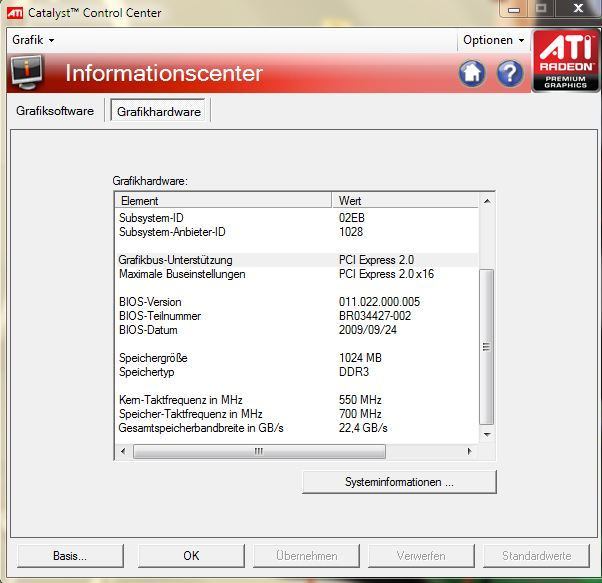
Task: Open the Optionen dropdown menu
Action: click(x=493, y=40)
